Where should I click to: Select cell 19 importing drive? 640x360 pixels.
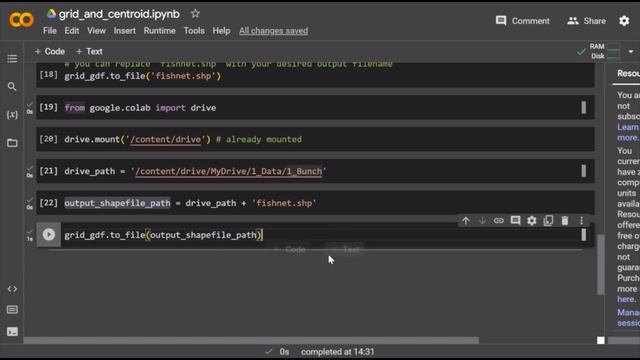[x=315, y=108]
